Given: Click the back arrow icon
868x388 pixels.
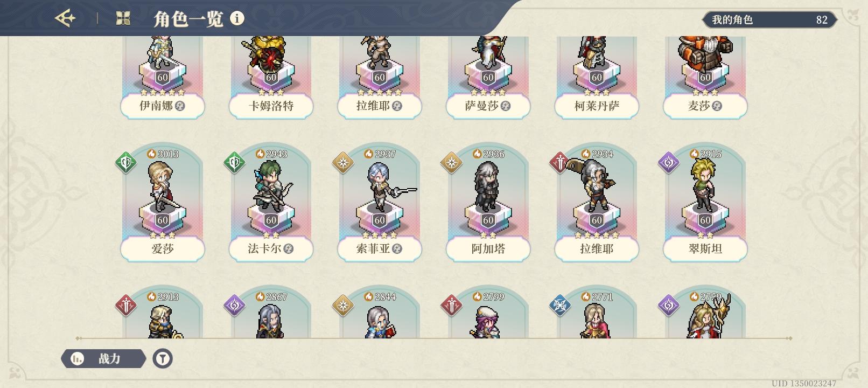Looking at the screenshot, I should (66, 19).
